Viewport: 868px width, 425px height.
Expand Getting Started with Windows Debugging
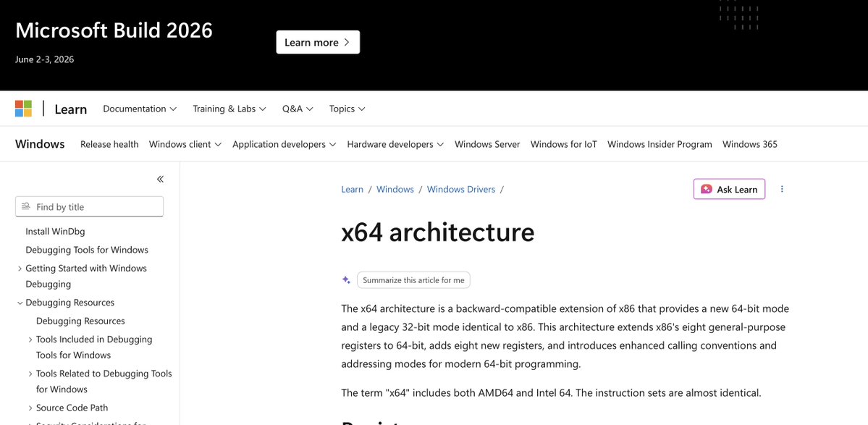[x=20, y=269]
